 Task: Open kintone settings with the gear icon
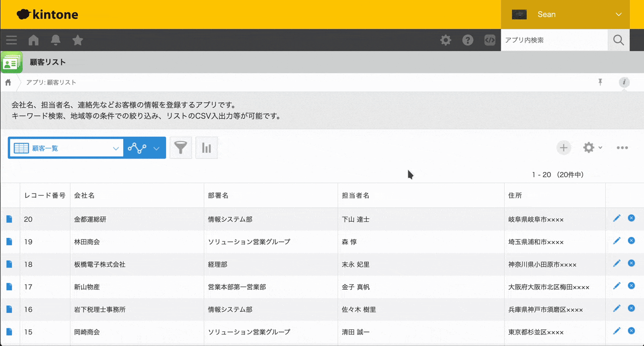(445, 40)
